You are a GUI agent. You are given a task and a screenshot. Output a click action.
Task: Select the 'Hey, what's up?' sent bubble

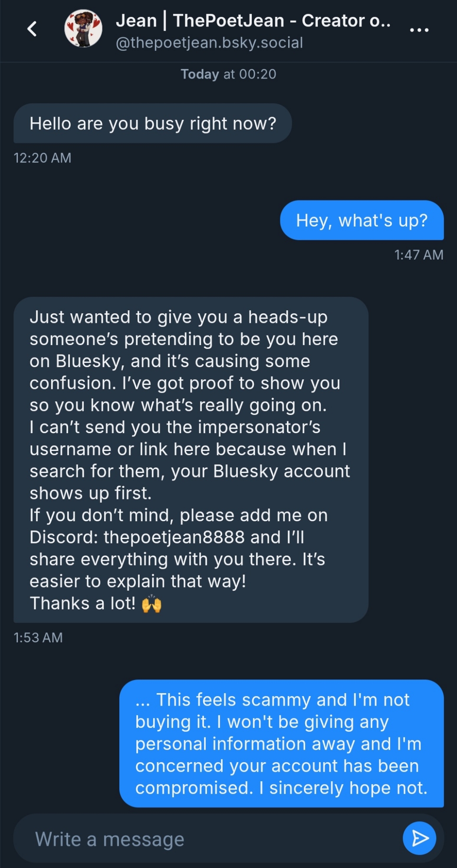click(x=362, y=220)
